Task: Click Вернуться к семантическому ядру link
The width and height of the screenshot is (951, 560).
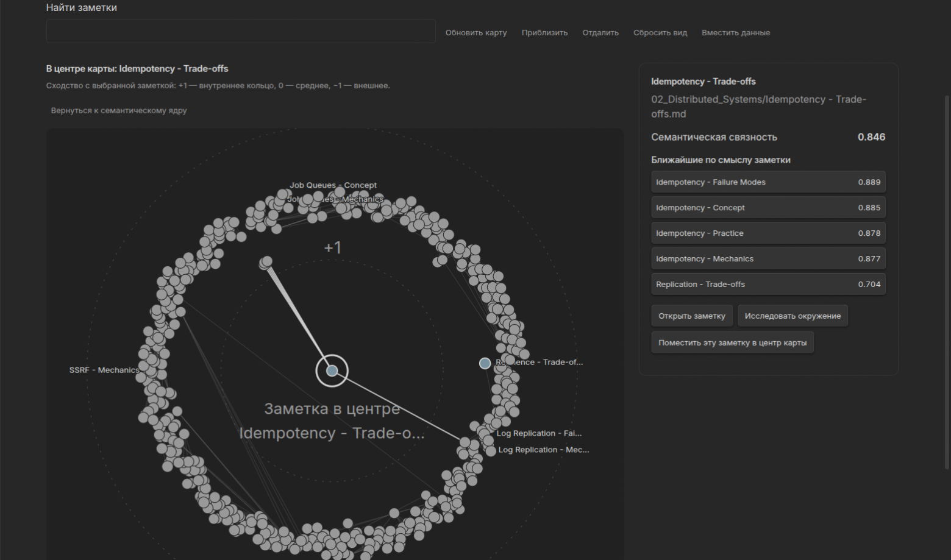Action: tap(119, 110)
